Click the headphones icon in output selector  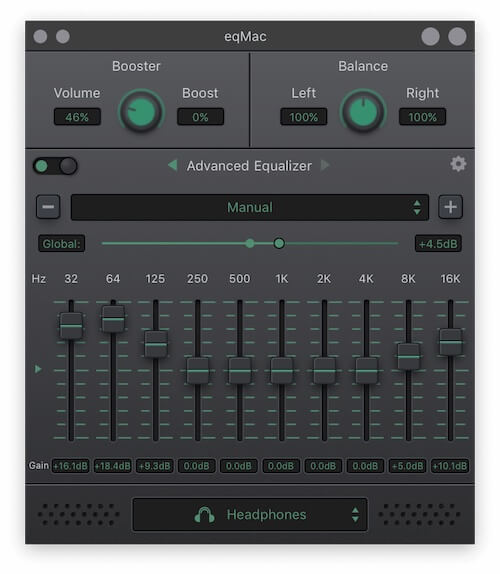(204, 515)
